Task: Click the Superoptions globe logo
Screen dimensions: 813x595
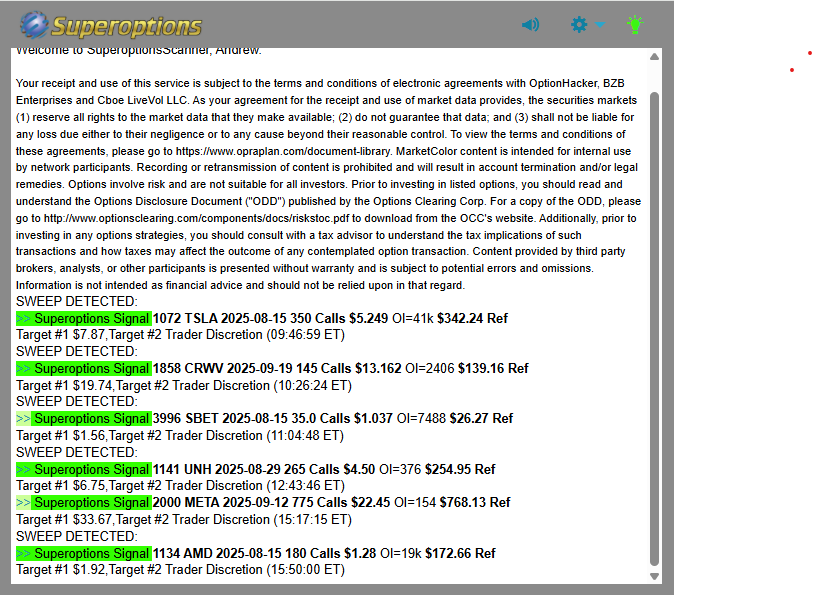Action: [34, 25]
